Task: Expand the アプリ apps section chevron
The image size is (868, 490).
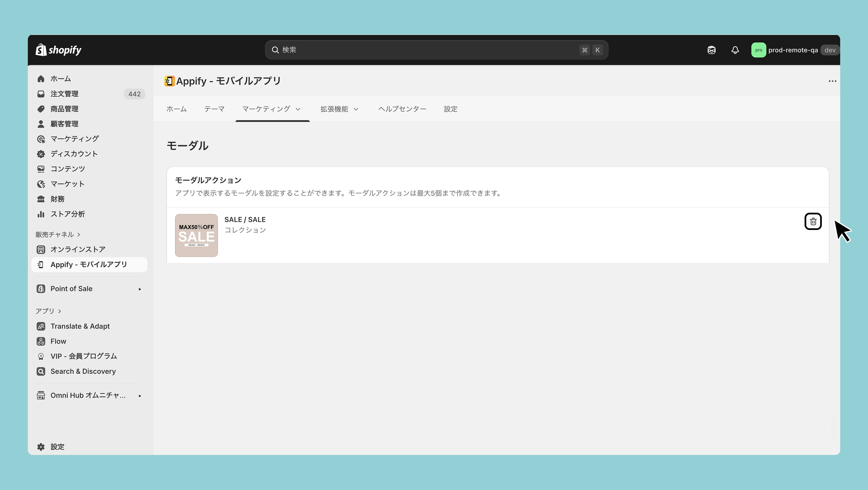Action: [60, 311]
